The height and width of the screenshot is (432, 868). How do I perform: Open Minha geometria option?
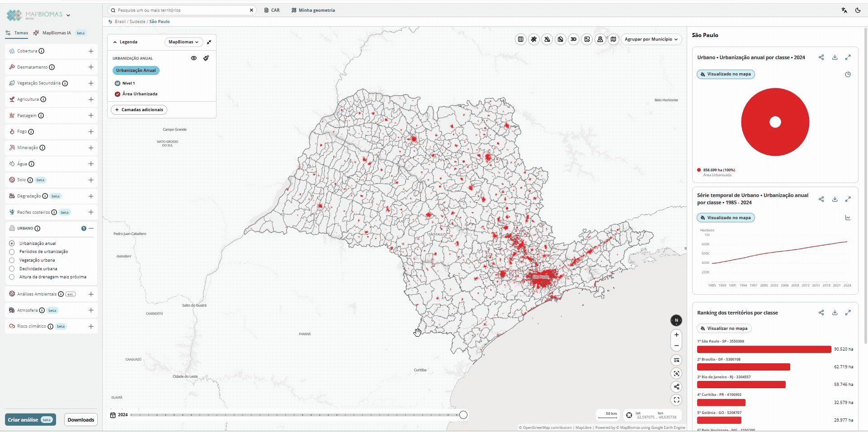pyautogui.click(x=313, y=10)
